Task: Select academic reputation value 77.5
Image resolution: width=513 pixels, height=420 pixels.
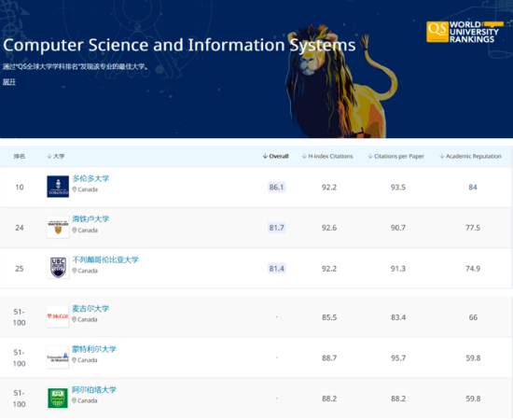Action: (x=473, y=228)
